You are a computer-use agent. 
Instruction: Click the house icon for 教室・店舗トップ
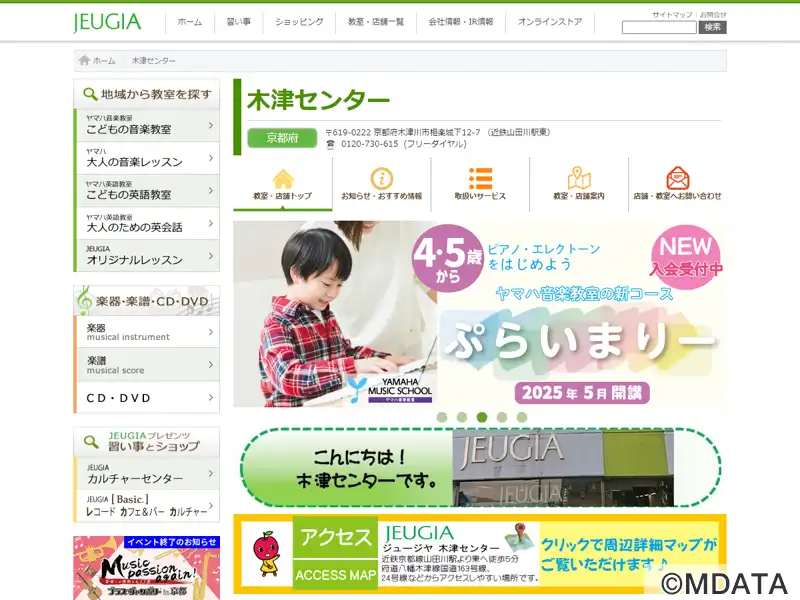pos(283,179)
